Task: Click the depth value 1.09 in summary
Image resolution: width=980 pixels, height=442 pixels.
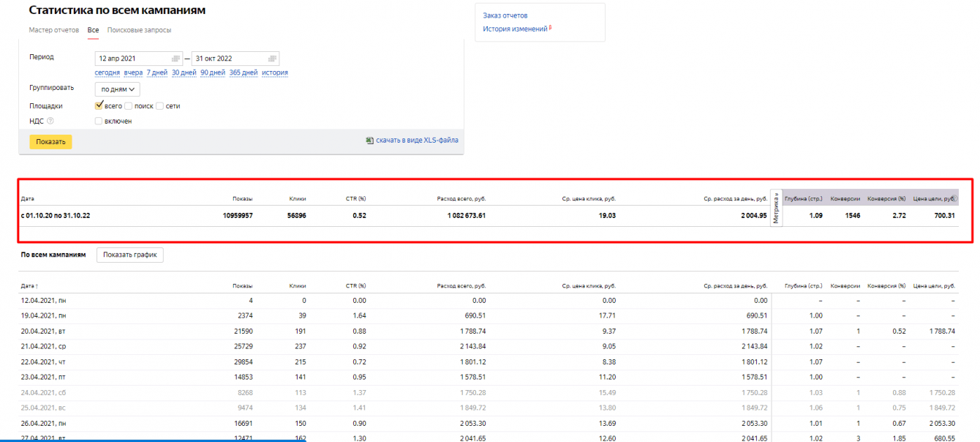Action: (x=815, y=216)
